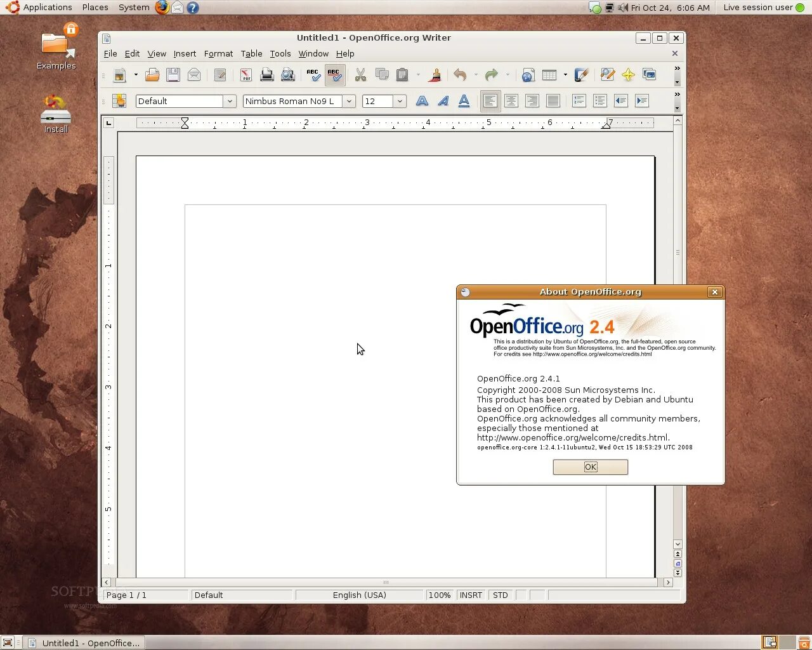Open the New document dropdown arrow
This screenshot has height=650, width=812.
136,75
